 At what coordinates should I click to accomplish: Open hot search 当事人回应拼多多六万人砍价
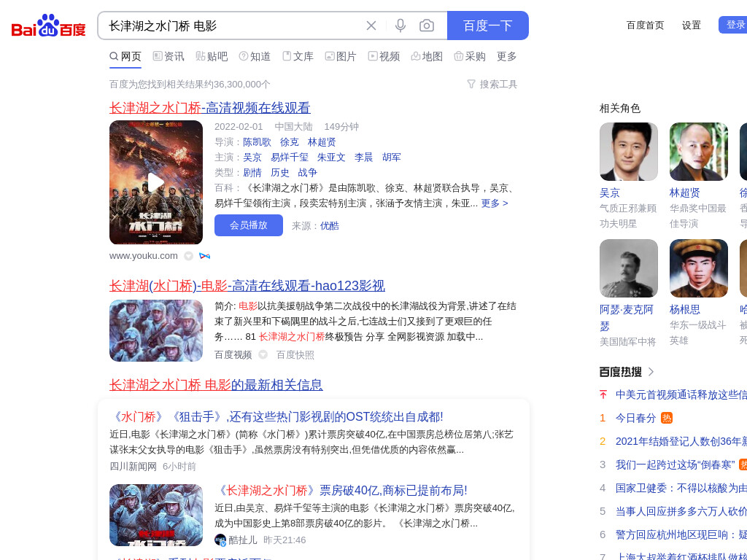point(681,511)
